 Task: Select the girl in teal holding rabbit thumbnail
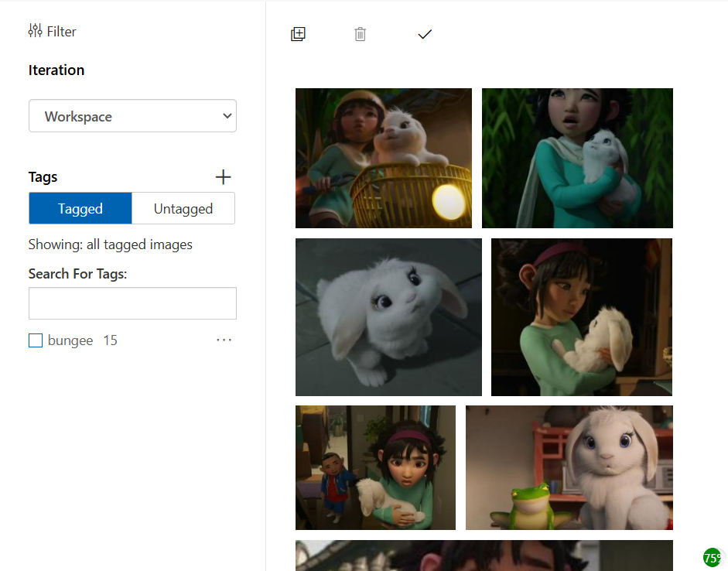(577, 159)
